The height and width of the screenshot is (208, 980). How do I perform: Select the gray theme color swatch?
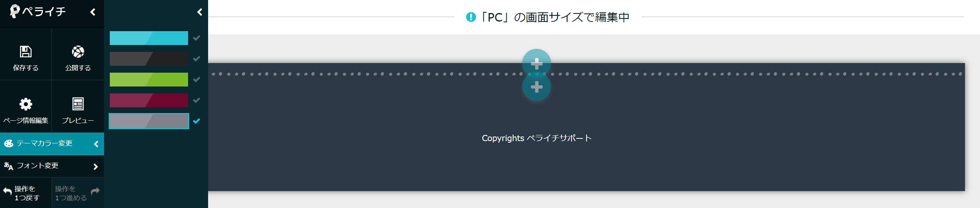(x=149, y=121)
